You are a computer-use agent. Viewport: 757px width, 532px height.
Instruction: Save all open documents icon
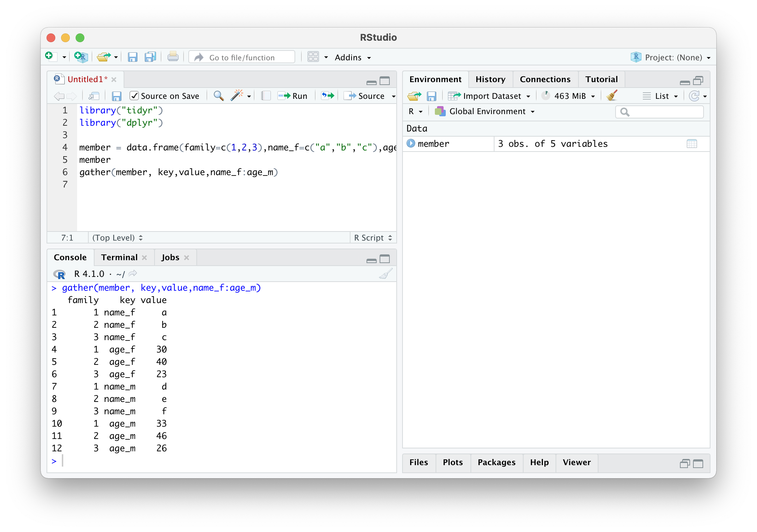pyautogui.click(x=150, y=57)
